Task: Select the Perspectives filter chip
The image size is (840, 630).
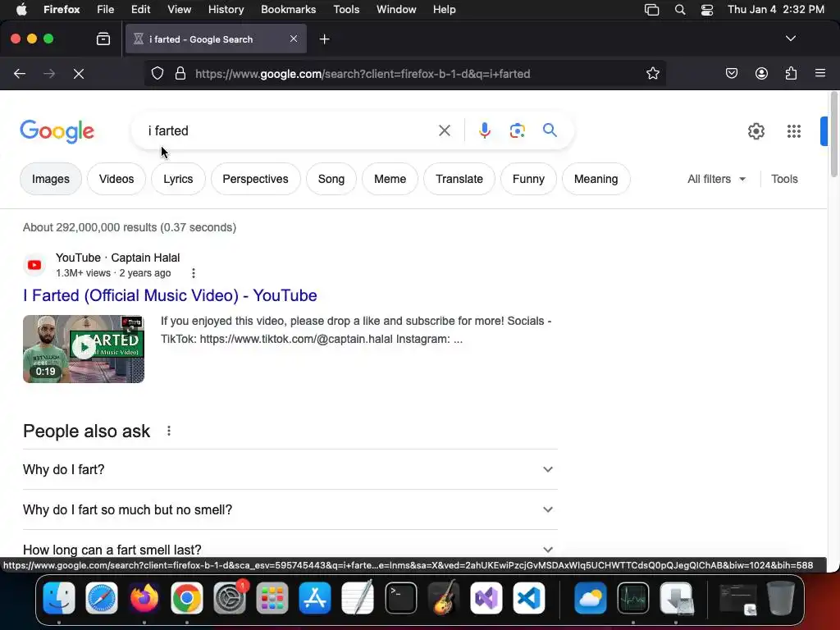Action: click(256, 179)
